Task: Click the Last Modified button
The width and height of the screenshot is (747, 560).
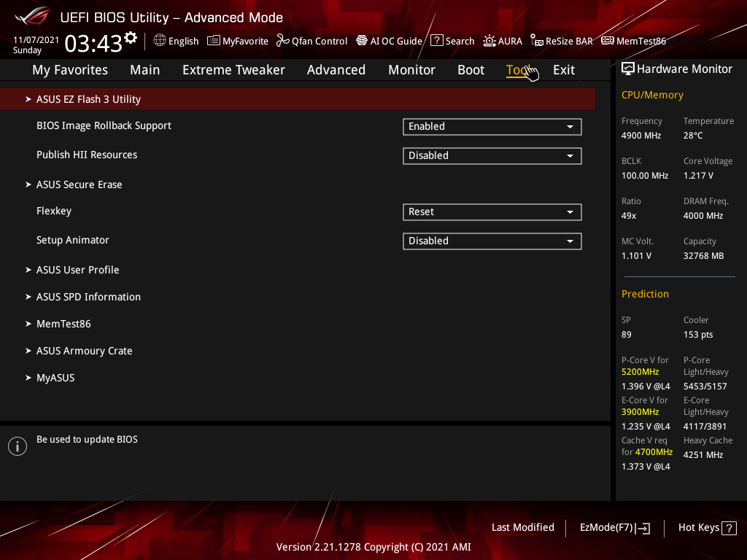Action: pyautogui.click(x=522, y=528)
